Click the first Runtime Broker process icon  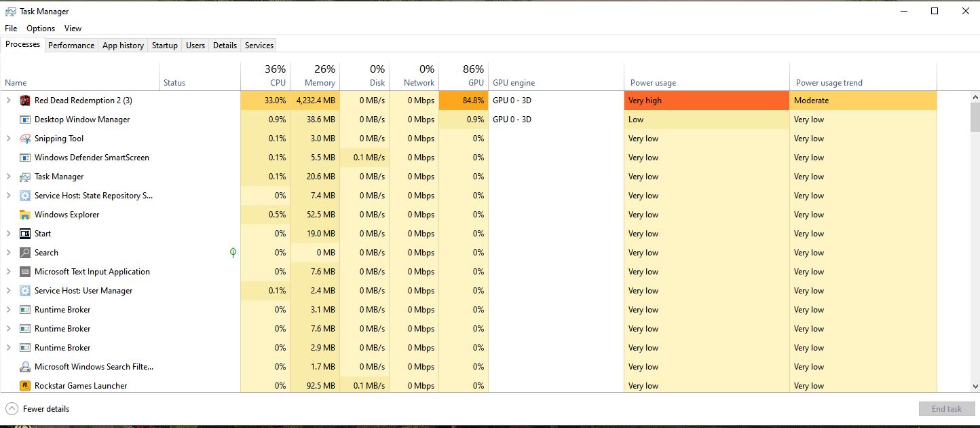(25, 310)
